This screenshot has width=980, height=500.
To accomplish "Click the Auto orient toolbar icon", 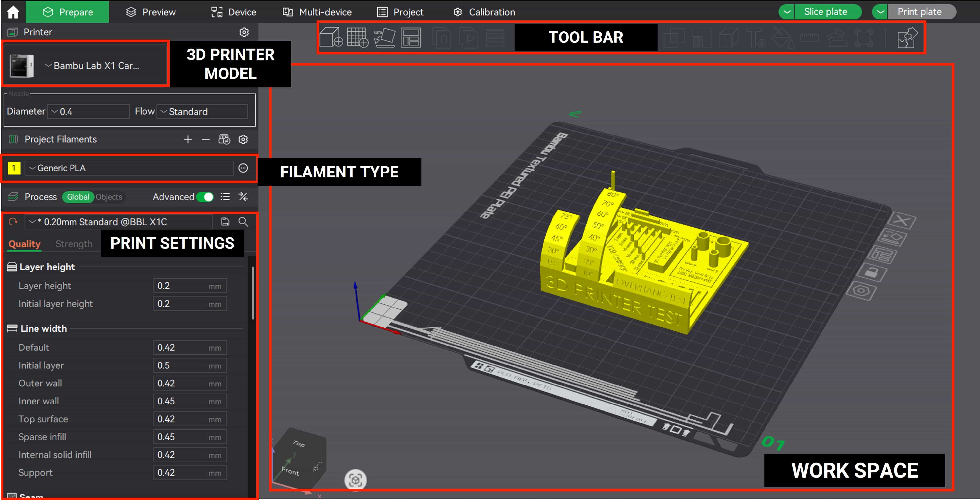I will [x=384, y=37].
